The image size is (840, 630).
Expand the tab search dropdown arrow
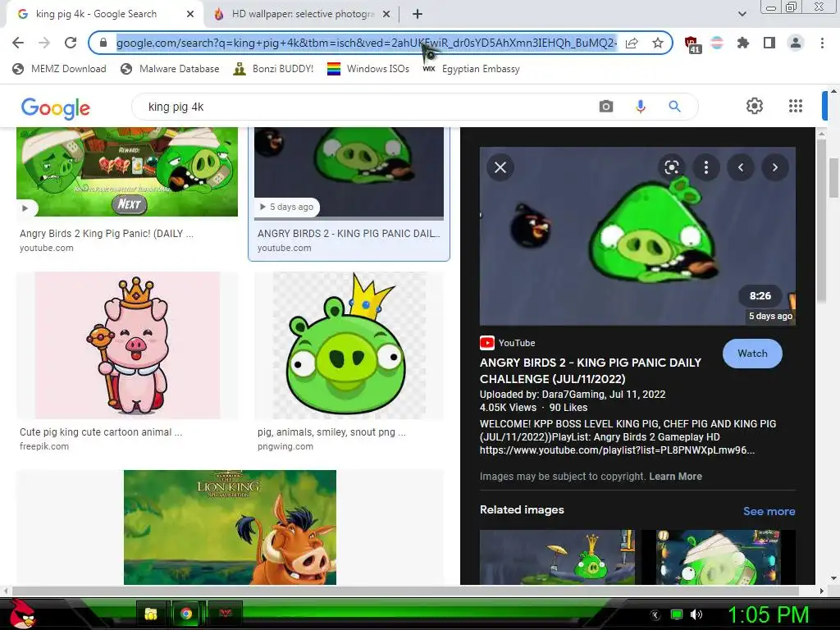(742, 14)
